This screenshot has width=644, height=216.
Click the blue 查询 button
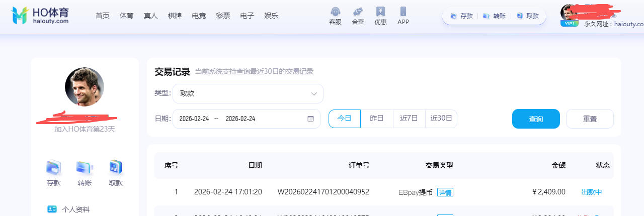[536, 119]
